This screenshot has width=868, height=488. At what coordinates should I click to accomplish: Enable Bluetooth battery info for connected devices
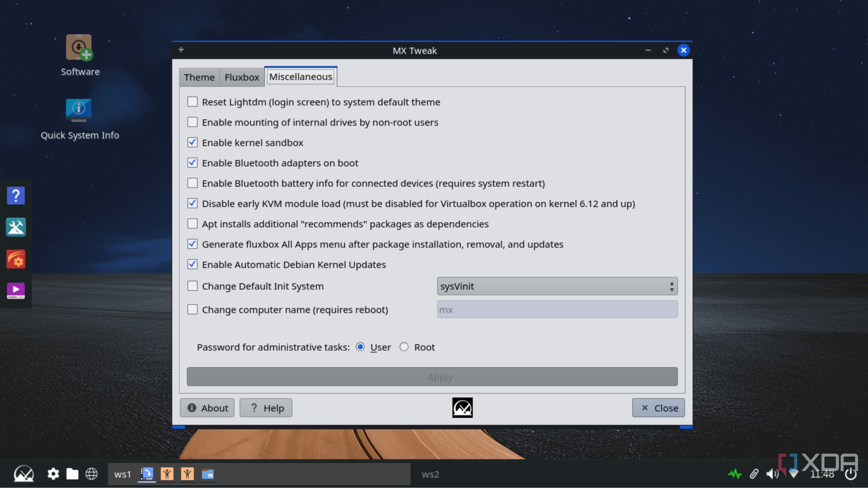[192, 183]
